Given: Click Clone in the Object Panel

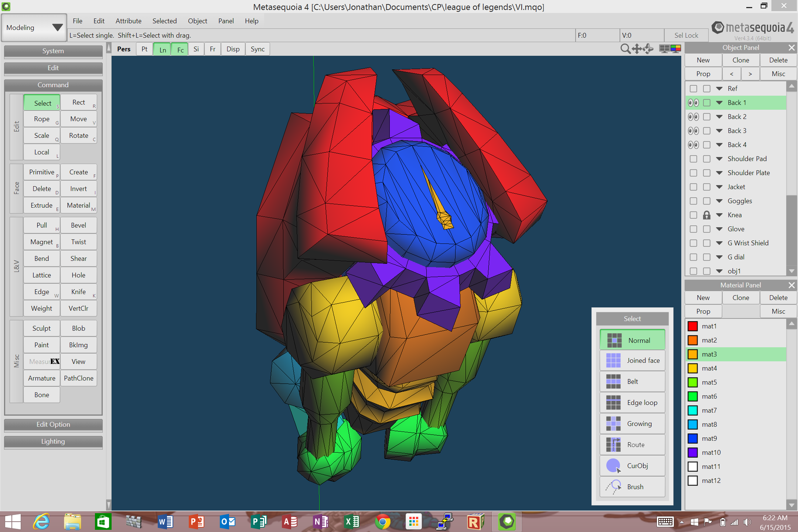Looking at the screenshot, I should pyautogui.click(x=741, y=60).
